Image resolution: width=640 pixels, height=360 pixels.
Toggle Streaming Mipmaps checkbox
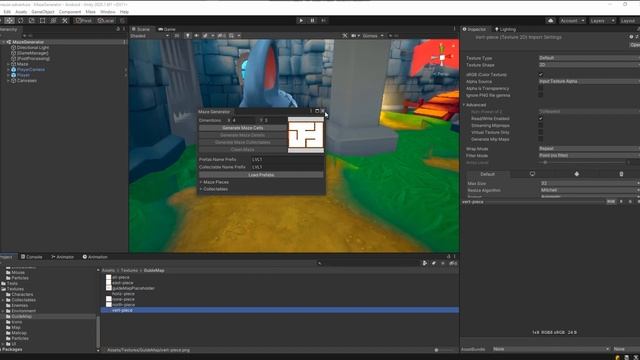pos(541,125)
